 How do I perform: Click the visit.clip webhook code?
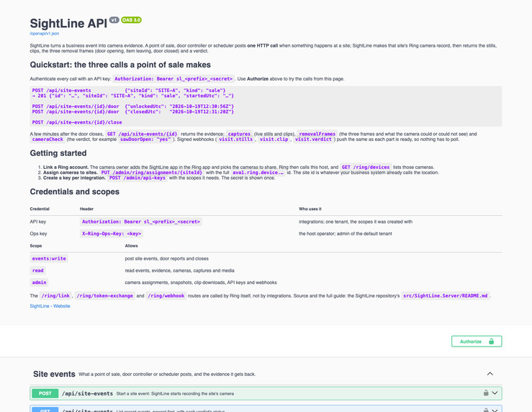(274, 139)
